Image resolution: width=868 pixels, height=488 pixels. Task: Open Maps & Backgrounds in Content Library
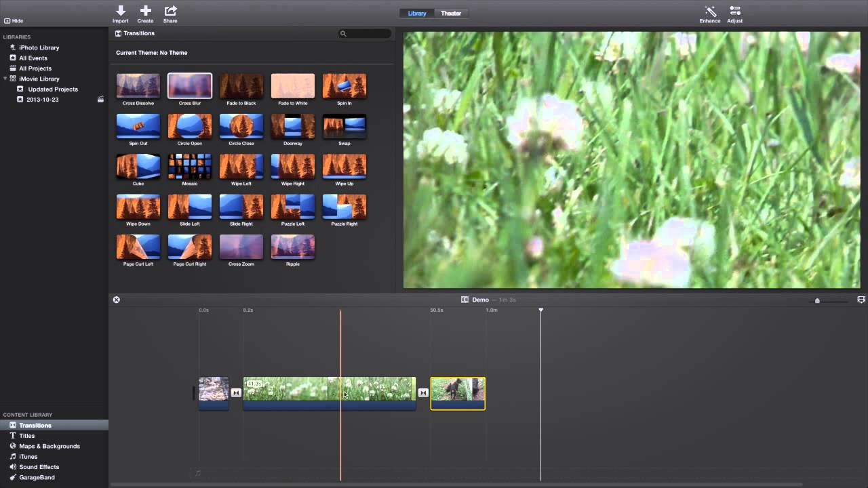pos(49,446)
